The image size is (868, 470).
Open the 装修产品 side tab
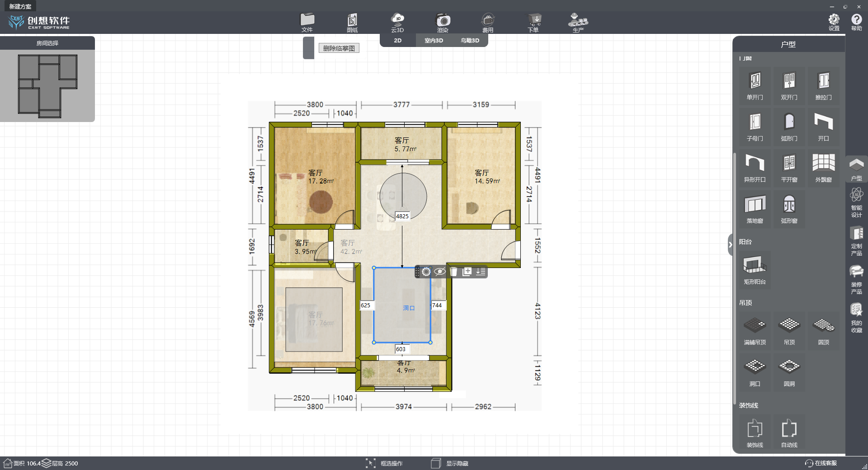tap(856, 279)
